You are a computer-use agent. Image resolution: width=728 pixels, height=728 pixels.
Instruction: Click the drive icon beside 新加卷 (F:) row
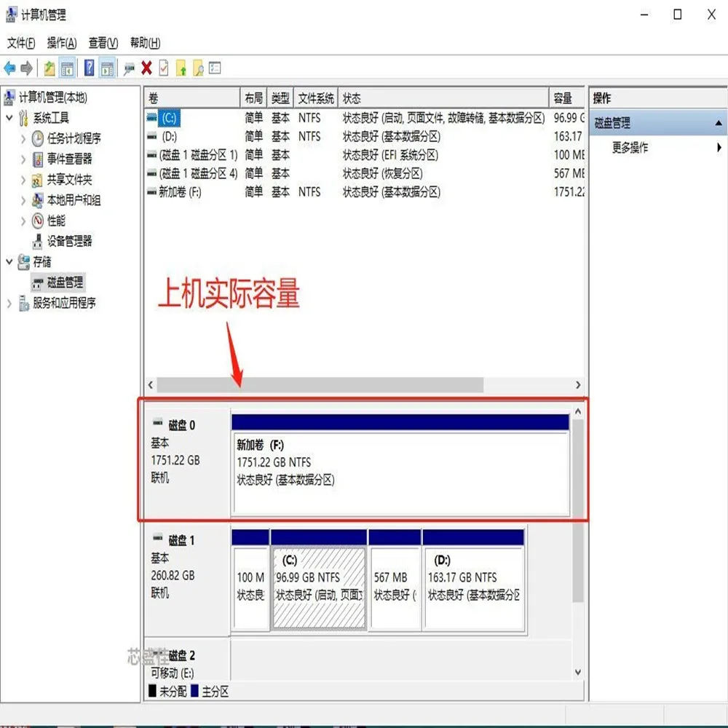tap(151, 191)
